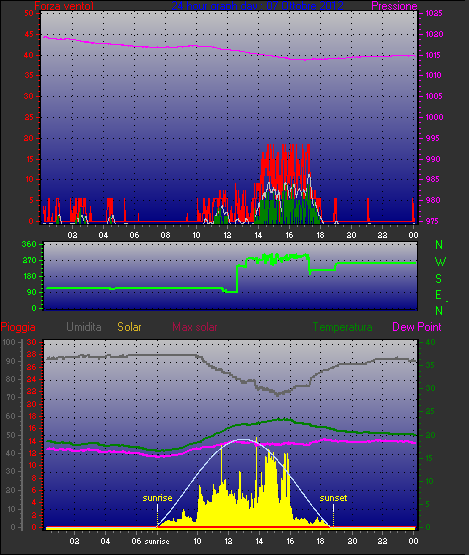Click the 1015 pressure axis value
This screenshot has width=469, height=555.
tap(433, 55)
